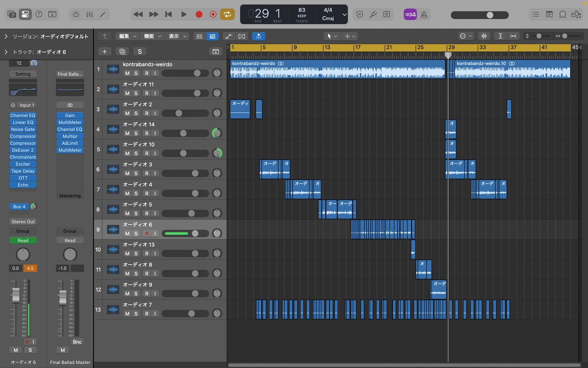The width and height of the screenshot is (588, 368).
Task: Toggle the Waveform zoom icon
Action: coord(484,36)
